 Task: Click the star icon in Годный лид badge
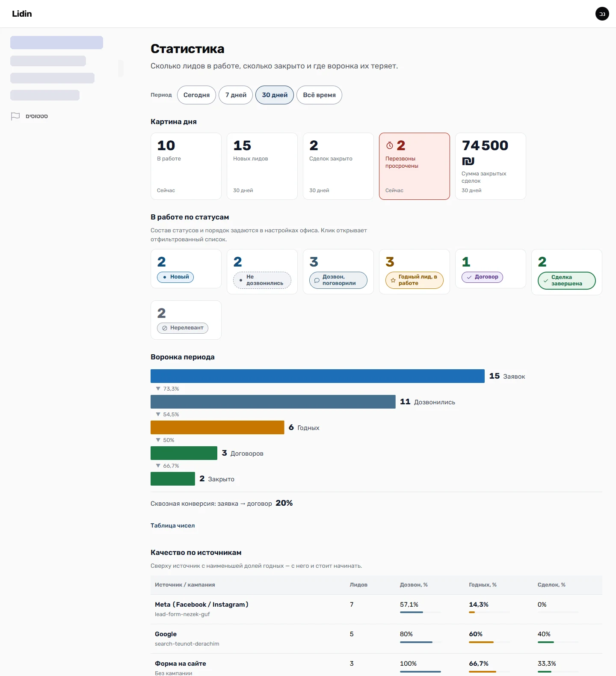coord(393,280)
